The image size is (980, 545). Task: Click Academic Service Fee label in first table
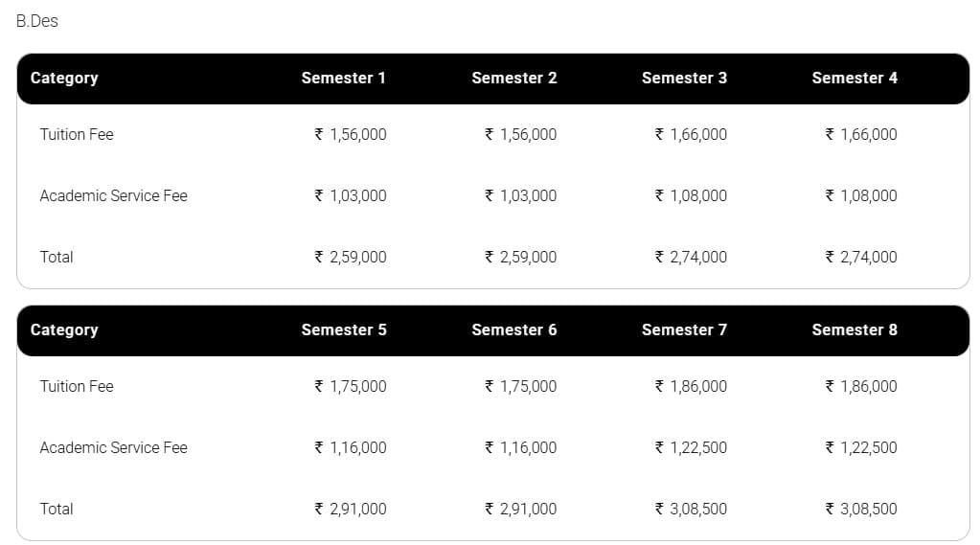[x=113, y=195]
